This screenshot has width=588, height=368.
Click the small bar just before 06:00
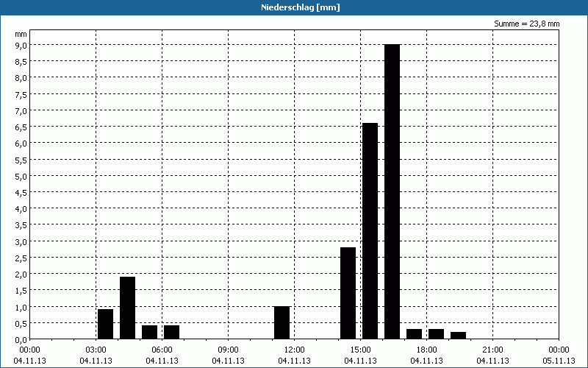(150, 333)
